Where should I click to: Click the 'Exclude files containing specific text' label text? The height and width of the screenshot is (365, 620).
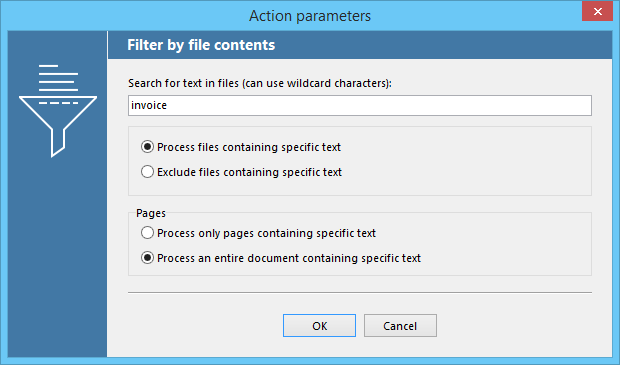tap(250, 172)
